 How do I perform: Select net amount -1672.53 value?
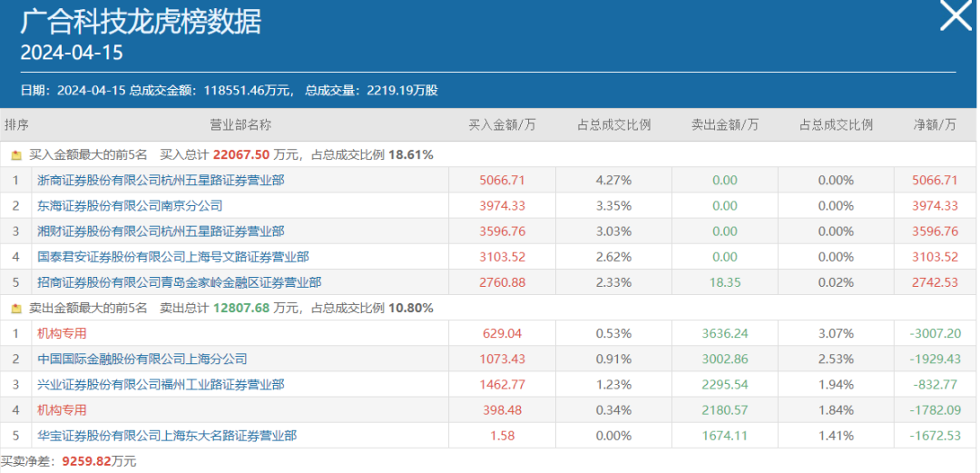[935, 436]
